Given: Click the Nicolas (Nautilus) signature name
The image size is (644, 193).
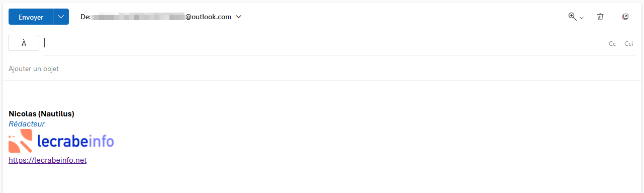Looking at the screenshot, I should (41, 114).
